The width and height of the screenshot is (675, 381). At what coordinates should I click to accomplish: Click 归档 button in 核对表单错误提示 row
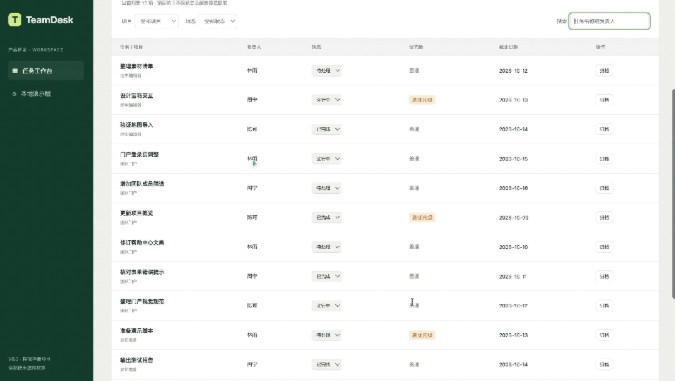point(604,276)
